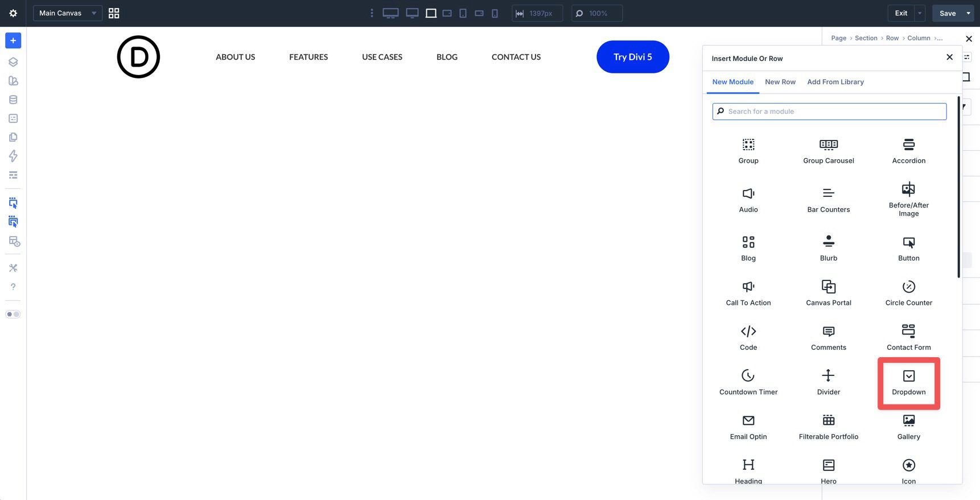The image size is (980, 500).
Task: Open the tools wrench sidebar icon
Action: click(13, 268)
